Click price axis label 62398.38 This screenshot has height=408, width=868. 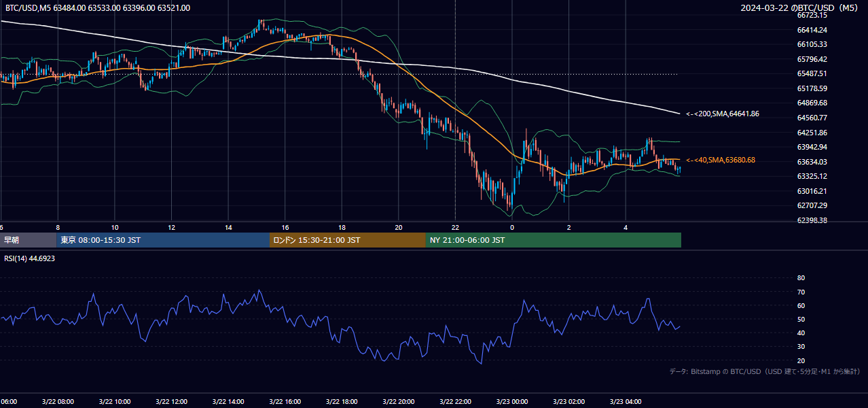[812, 220]
